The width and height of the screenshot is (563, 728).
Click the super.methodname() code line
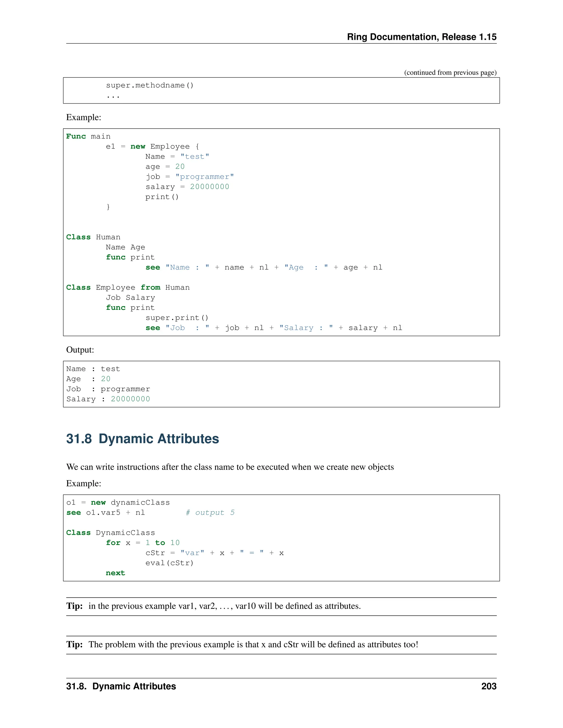pos(150,85)
